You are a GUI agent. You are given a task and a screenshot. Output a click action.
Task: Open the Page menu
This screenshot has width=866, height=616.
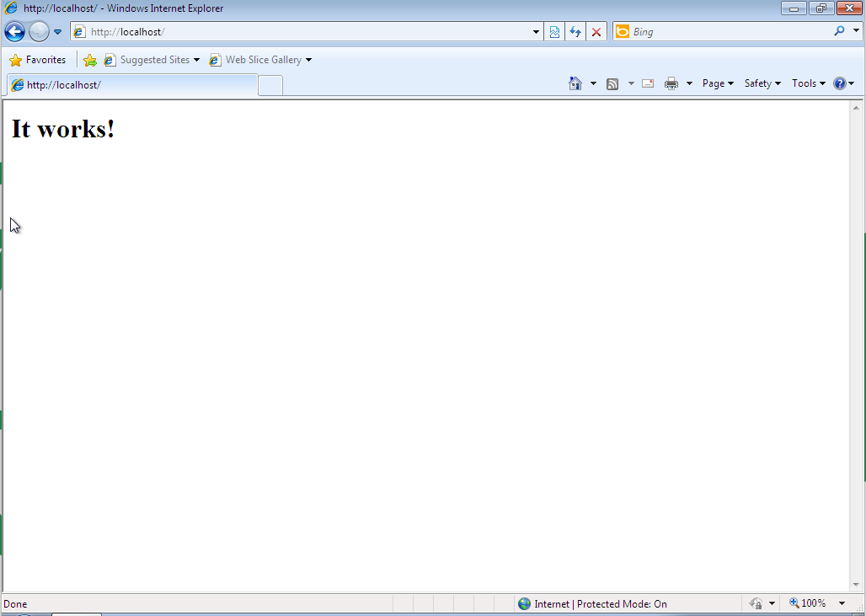717,83
